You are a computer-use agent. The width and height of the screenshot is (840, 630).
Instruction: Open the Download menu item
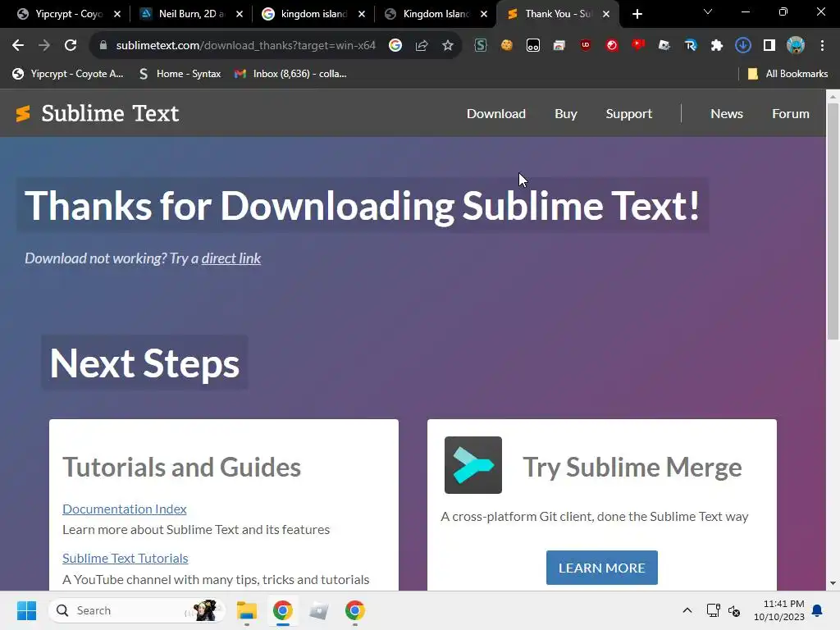pyautogui.click(x=496, y=113)
